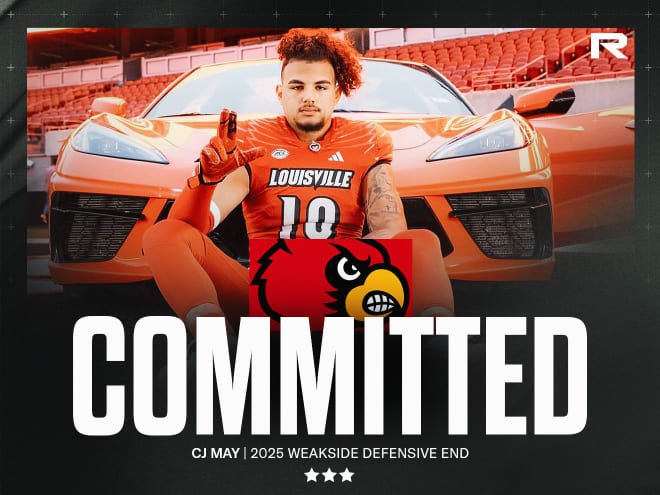Screen dimensions: 660x495
Task: Click the COMMITTED headline text
Action: click(330, 376)
